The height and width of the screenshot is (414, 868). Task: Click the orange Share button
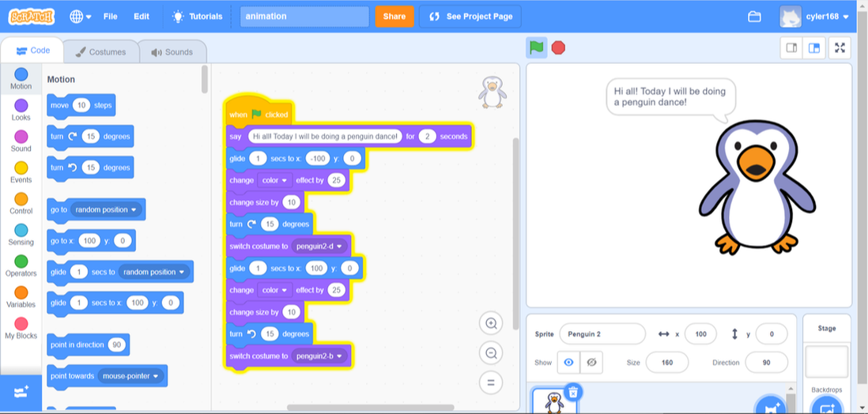(394, 16)
